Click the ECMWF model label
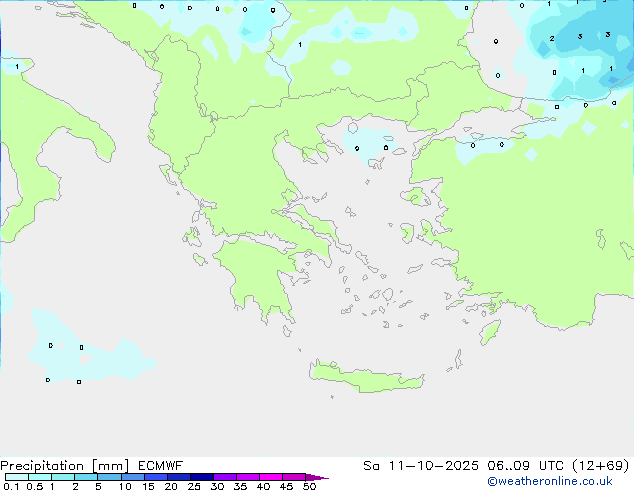The image size is (634, 490). click(x=161, y=466)
